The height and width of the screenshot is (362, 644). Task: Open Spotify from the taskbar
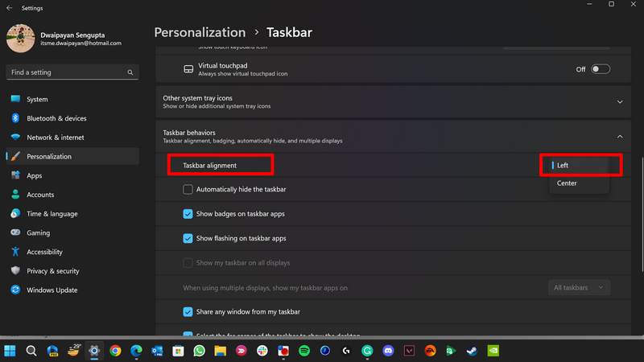click(304, 351)
